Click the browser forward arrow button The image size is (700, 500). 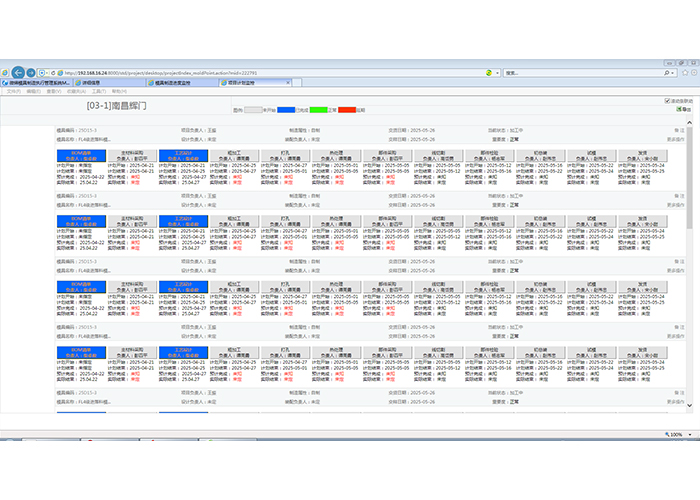point(32,73)
